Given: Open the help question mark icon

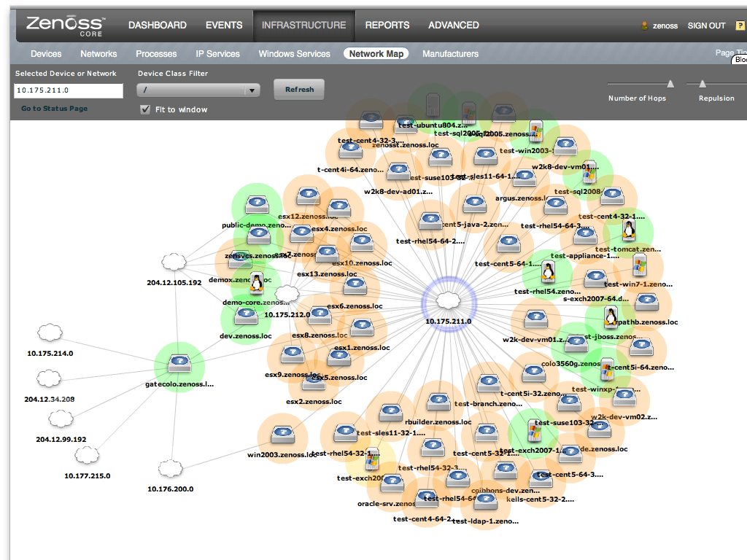Looking at the screenshot, I should click(740, 26).
